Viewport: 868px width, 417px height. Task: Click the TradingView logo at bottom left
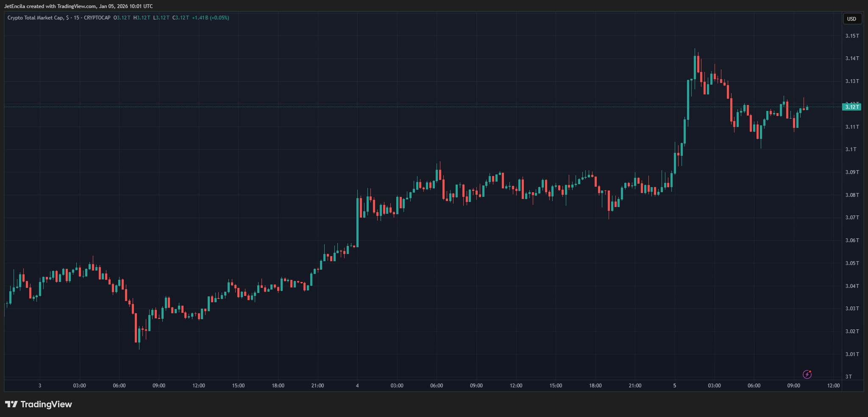[x=39, y=404]
